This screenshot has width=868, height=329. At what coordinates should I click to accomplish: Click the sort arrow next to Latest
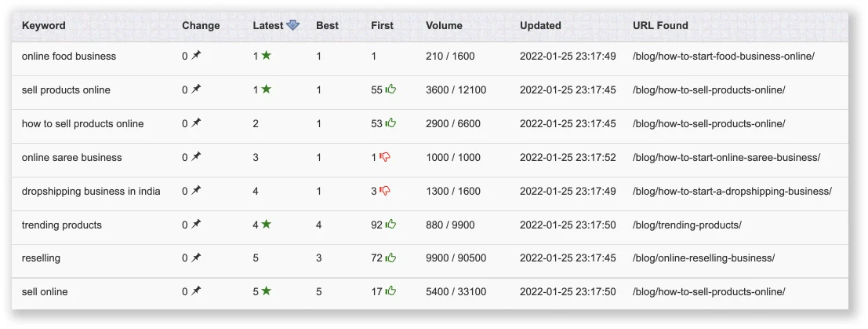292,25
